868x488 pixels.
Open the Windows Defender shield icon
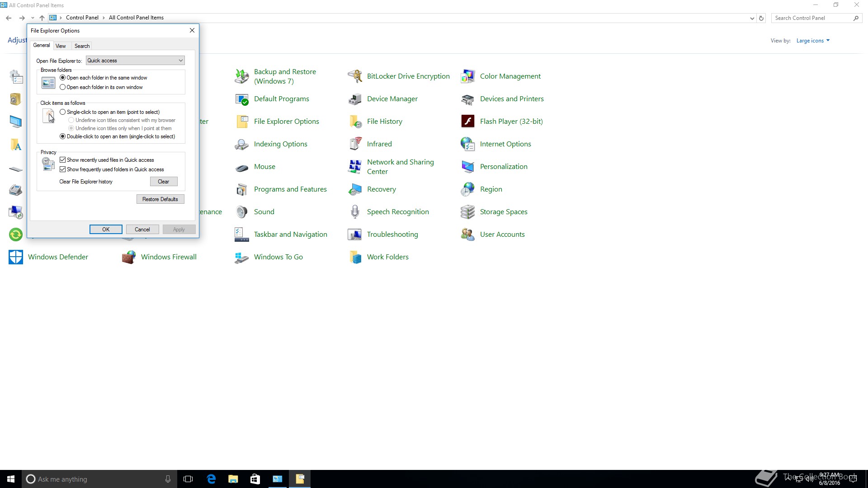[16, 257]
